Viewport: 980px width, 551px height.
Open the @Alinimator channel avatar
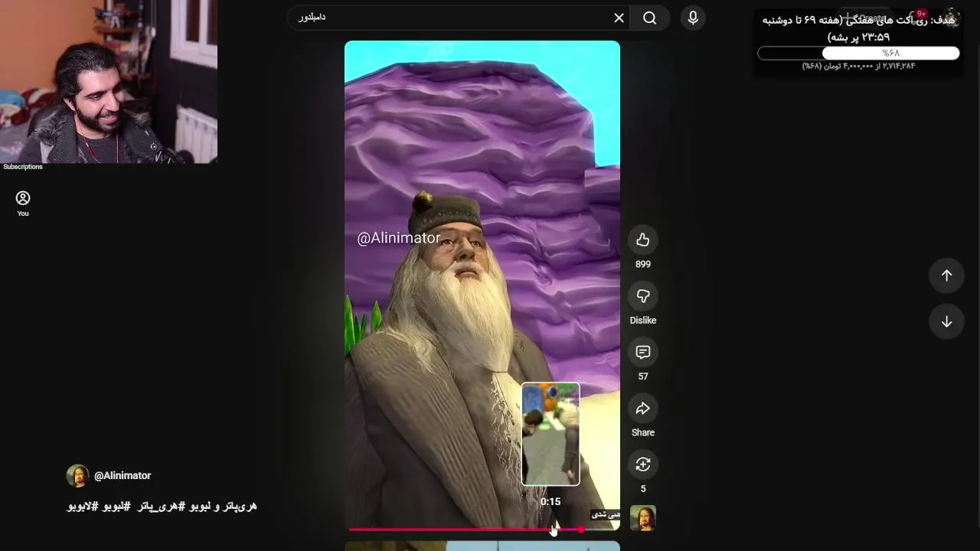click(77, 475)
